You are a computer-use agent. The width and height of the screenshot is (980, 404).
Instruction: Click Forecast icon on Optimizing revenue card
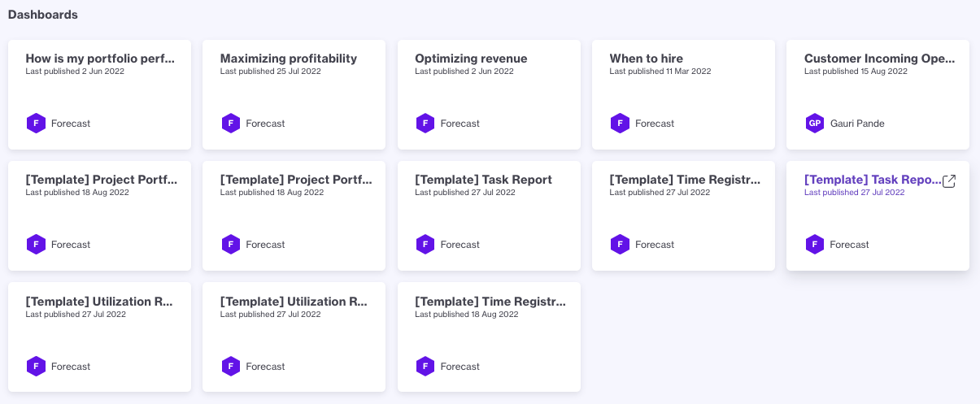pyautogui.click(x=425, y=124)
